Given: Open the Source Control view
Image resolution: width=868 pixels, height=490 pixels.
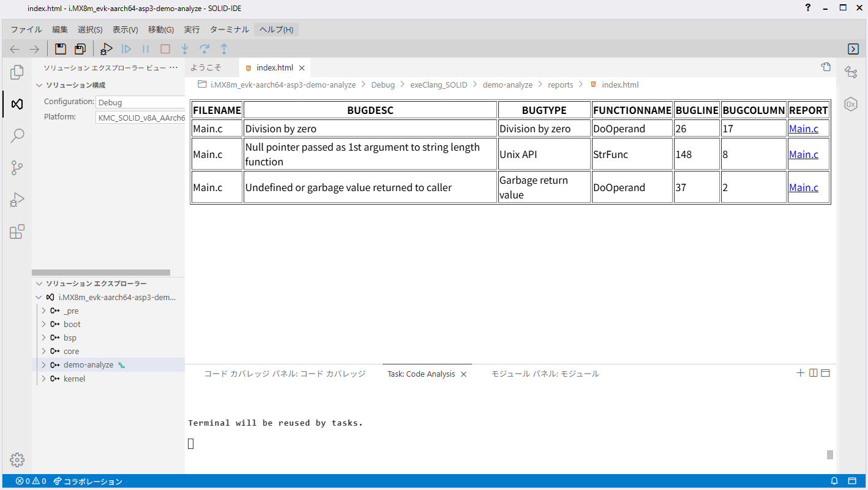Looking at the screenshot, I should pyautogui.click(x=17, y=168).
